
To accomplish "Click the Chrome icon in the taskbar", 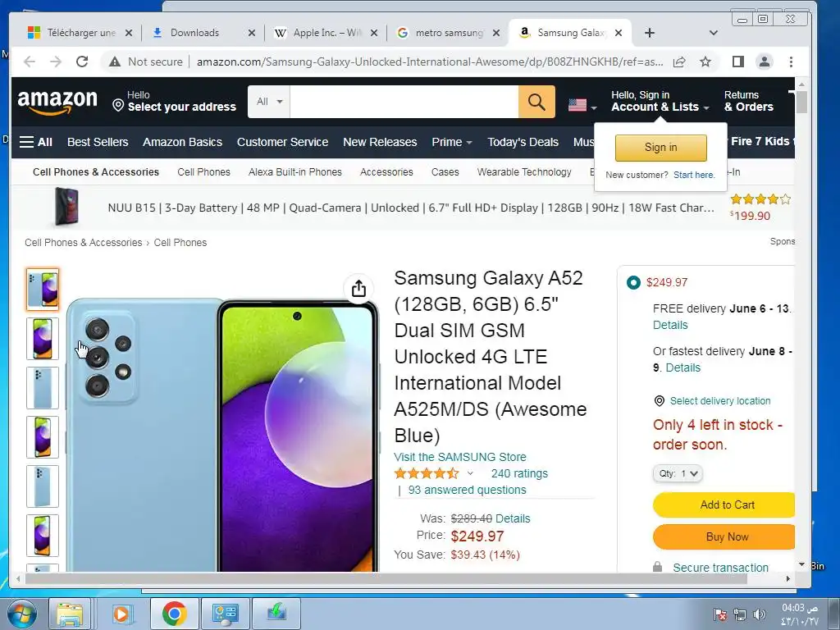I will (x=174, y=614).
